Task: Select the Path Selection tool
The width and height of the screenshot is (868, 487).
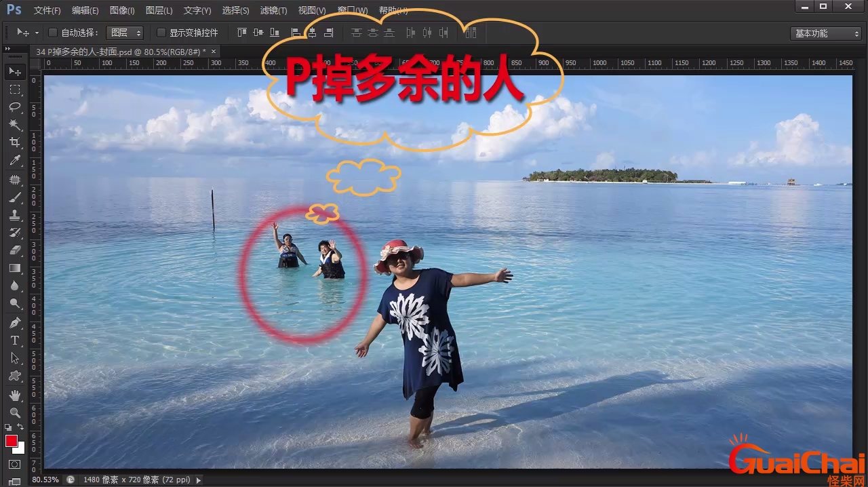Action: [x=15, y=358]
